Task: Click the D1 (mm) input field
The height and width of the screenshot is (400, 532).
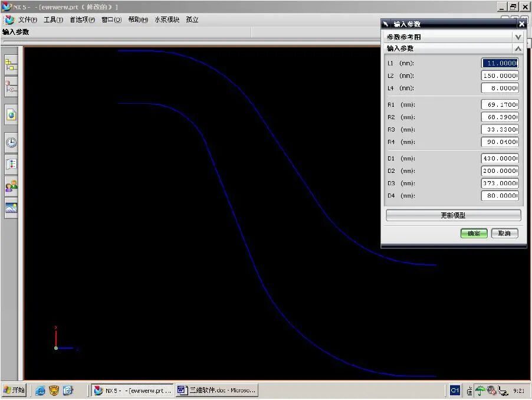Action: (500, 159)
